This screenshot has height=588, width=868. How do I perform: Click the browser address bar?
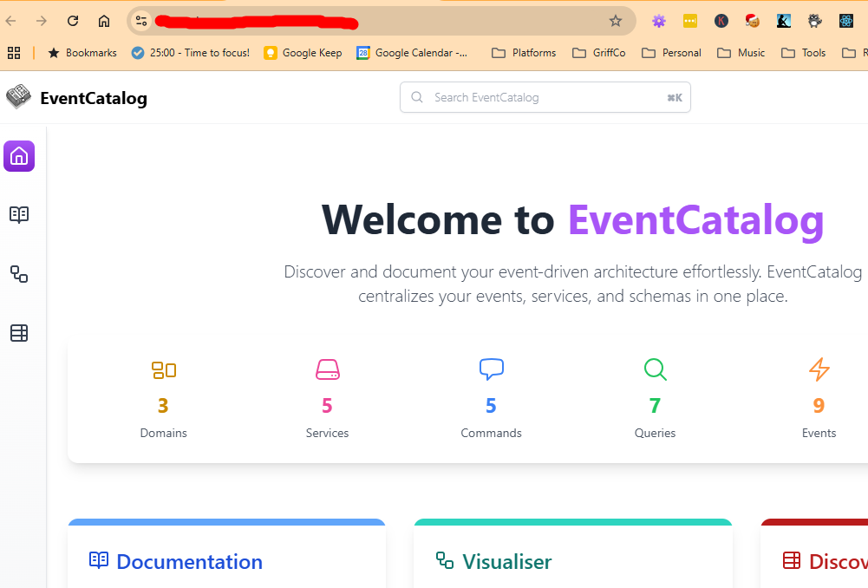pos(382,21)
